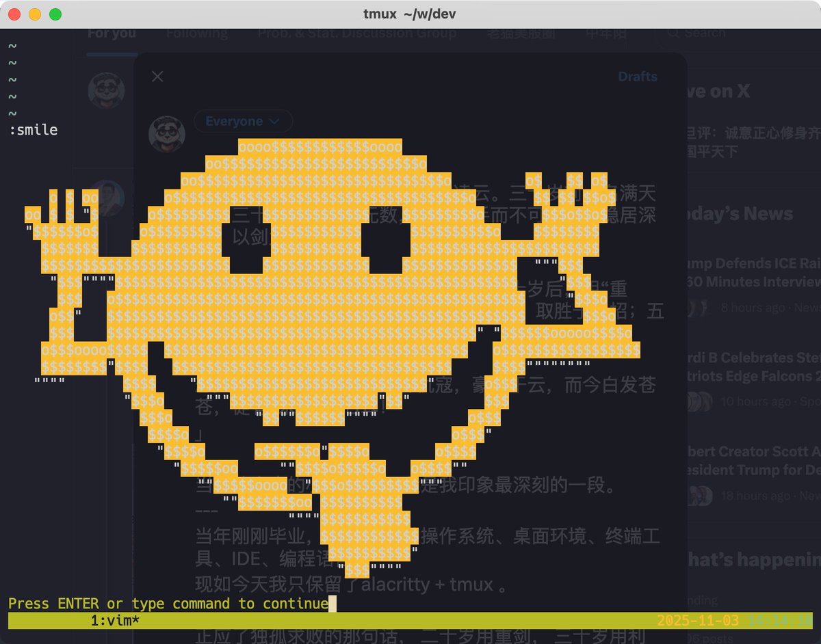
Task: Click the :smile command text in vim
Action: pos(33,130)
